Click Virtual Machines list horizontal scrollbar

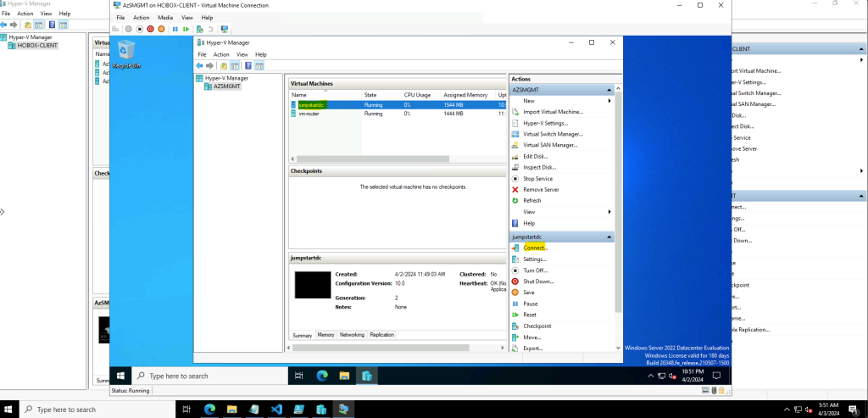373,159
